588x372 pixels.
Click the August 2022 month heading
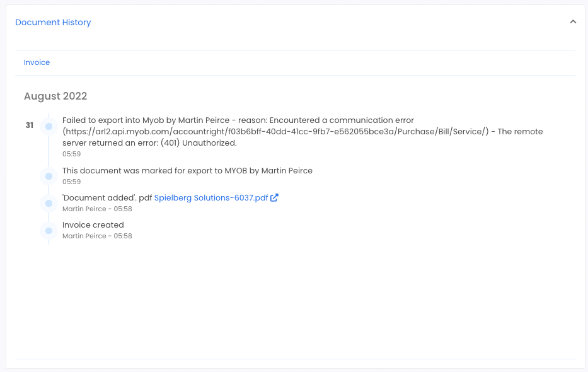pos(55,96)
